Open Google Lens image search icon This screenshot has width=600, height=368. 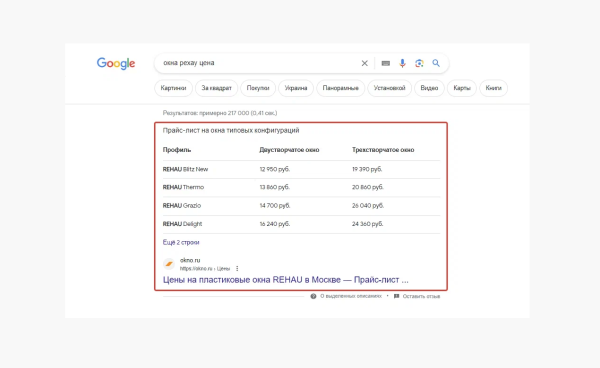(419, 63)
